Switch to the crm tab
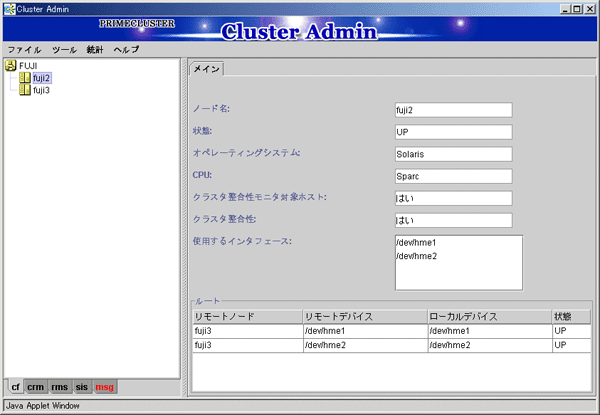Image resolution: width=600 pixels, height=415 pixels. point(36,387)
